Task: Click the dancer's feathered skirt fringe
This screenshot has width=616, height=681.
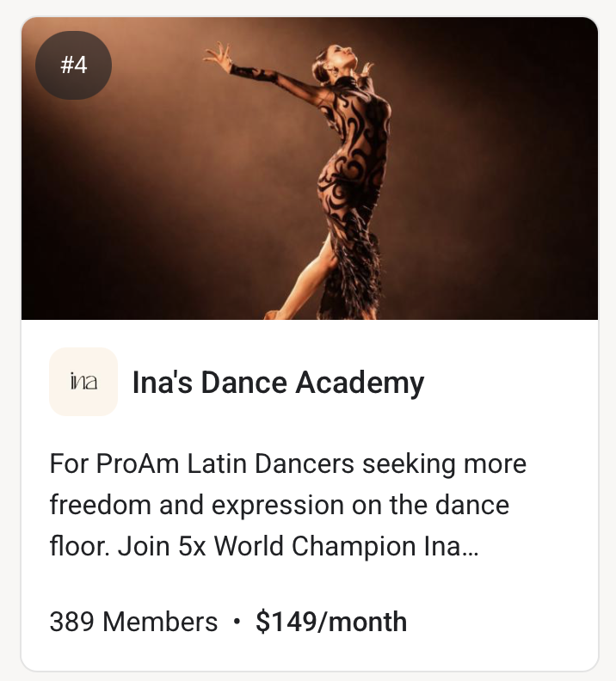Action: click(353, 275)
